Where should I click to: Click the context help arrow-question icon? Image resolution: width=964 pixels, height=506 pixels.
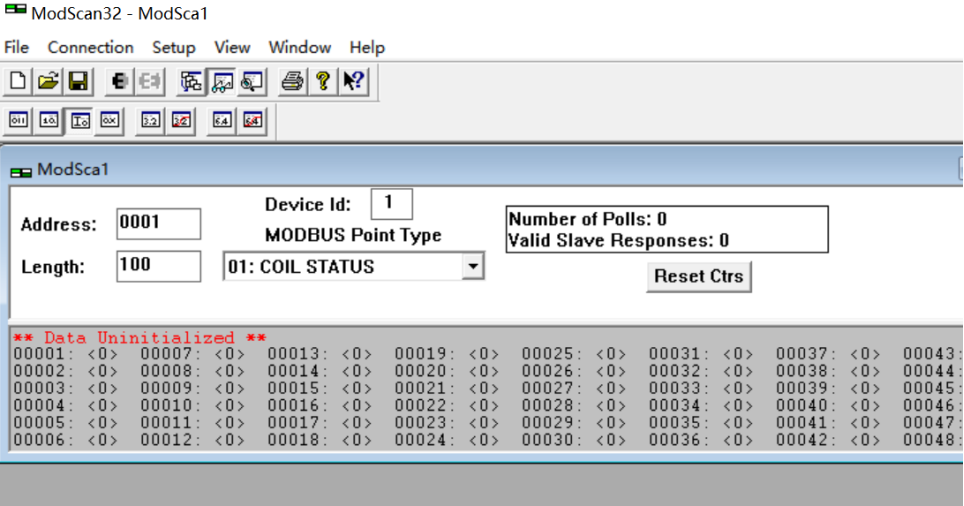(x=354, y=81)
